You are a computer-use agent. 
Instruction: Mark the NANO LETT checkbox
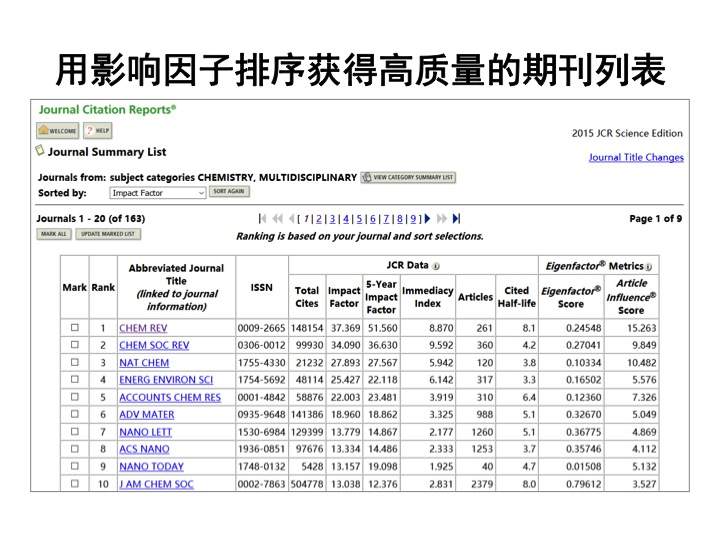75,432
